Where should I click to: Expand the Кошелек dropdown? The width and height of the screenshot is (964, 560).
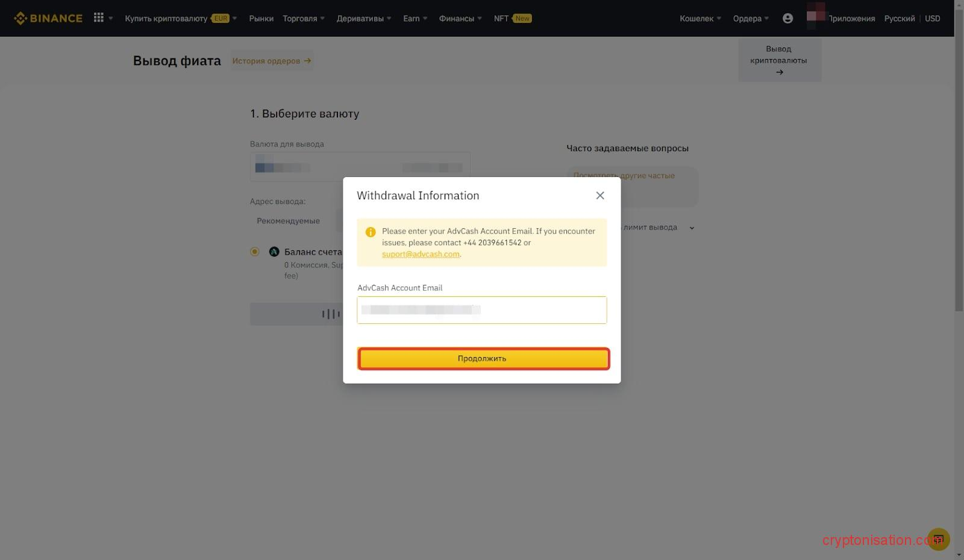point(698,18)
